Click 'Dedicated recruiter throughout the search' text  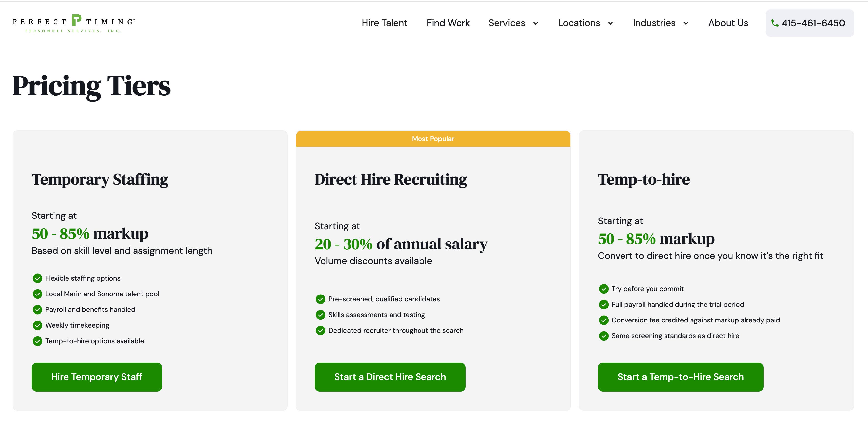click(396, 331)
